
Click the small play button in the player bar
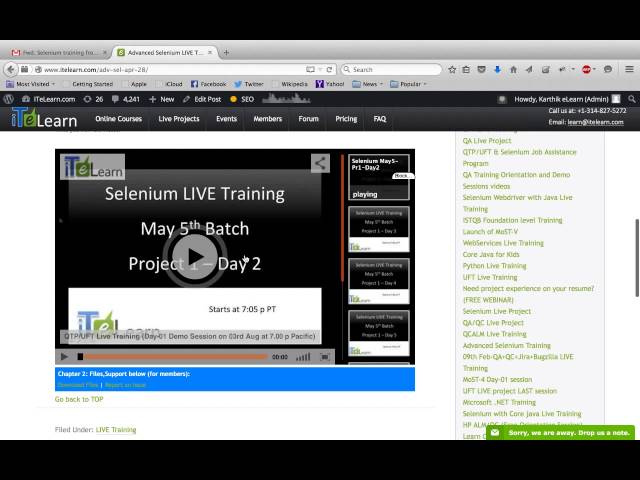point(64,357)
